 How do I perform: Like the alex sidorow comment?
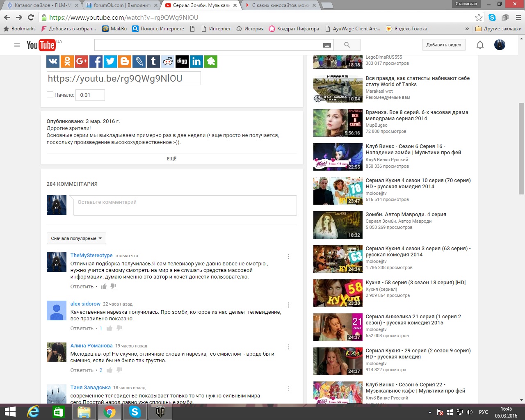(x=110, y=328)
